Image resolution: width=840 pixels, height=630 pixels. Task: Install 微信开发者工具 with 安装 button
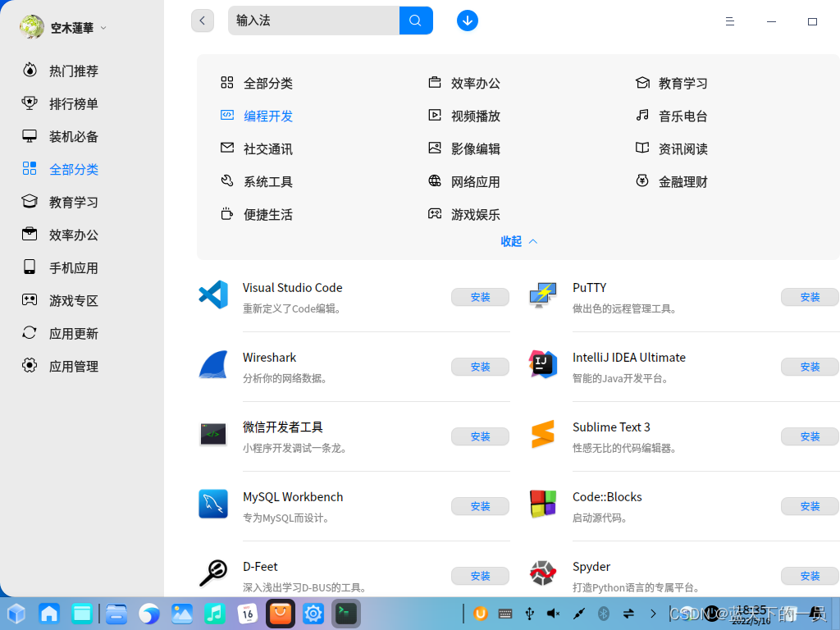click(x=480, y=436)
